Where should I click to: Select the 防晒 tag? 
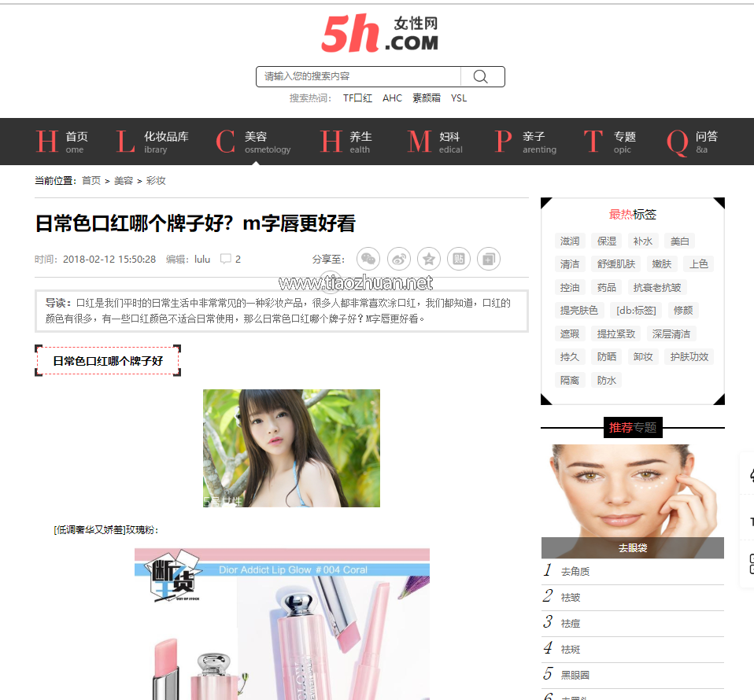607,357
